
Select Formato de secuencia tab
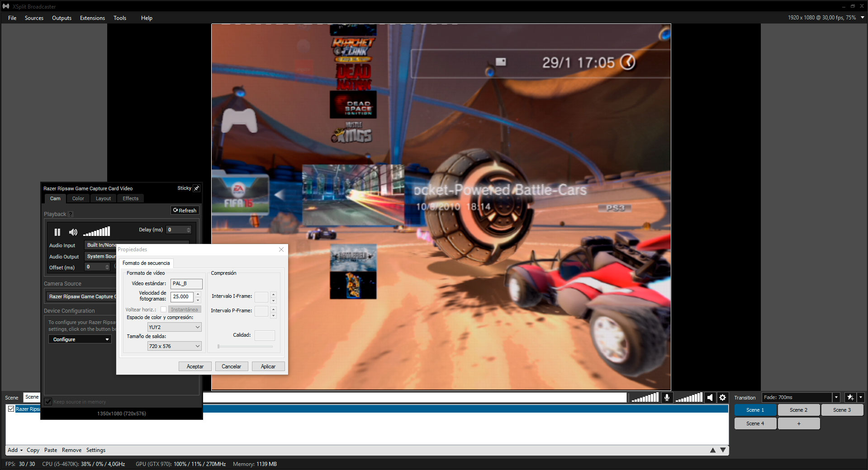tap(146, 263)
